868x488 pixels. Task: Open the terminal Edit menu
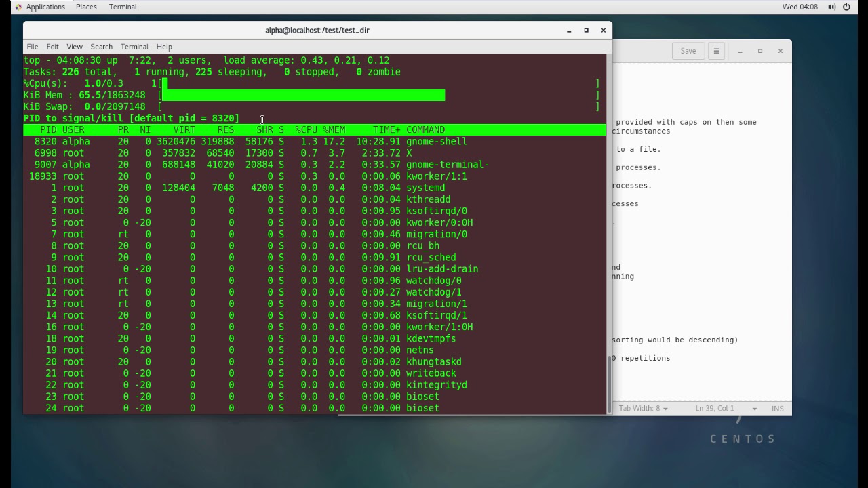(x=52, y=47)
